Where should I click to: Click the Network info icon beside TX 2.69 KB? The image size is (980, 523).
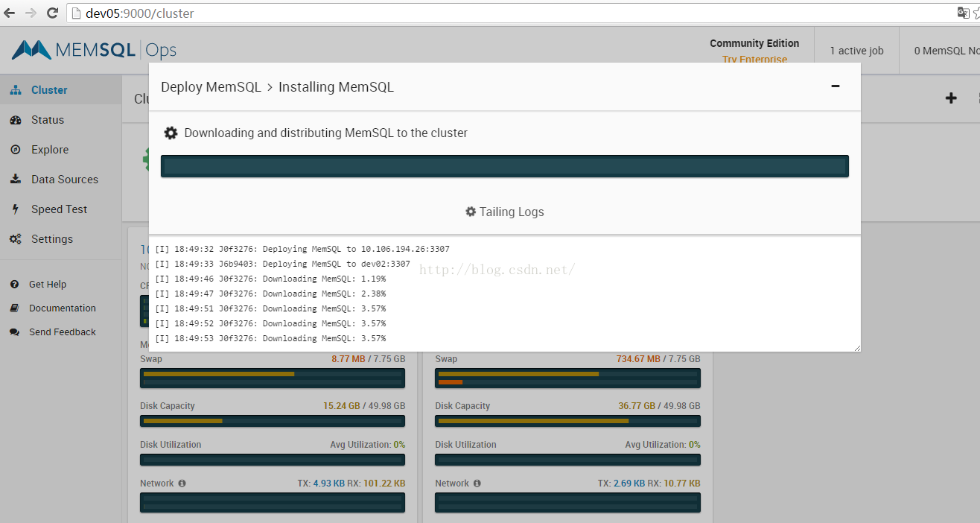(477, 483)
